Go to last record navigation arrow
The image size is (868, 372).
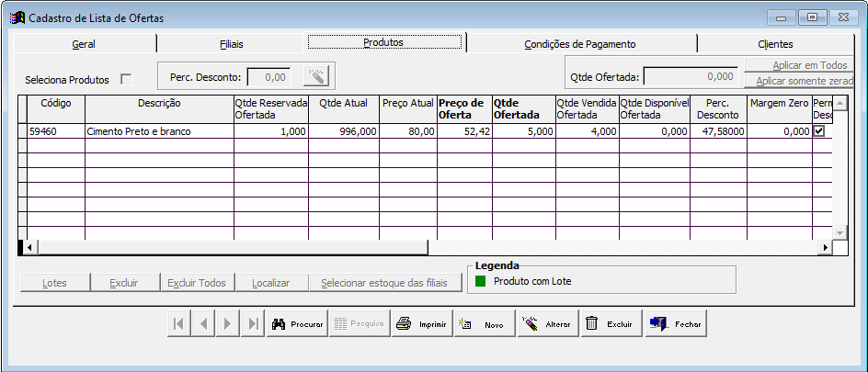click(x=252, y=324)
